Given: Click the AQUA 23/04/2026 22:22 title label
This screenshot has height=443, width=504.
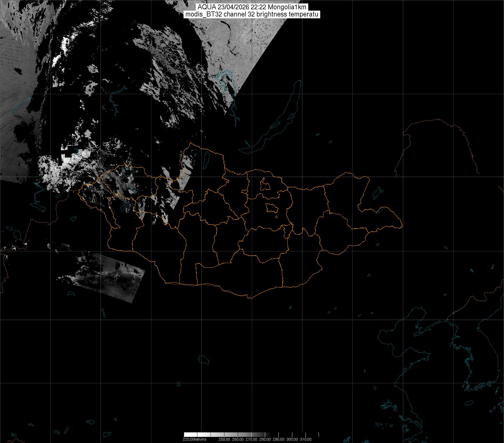Looking at the screenshot, I should 252,7.
